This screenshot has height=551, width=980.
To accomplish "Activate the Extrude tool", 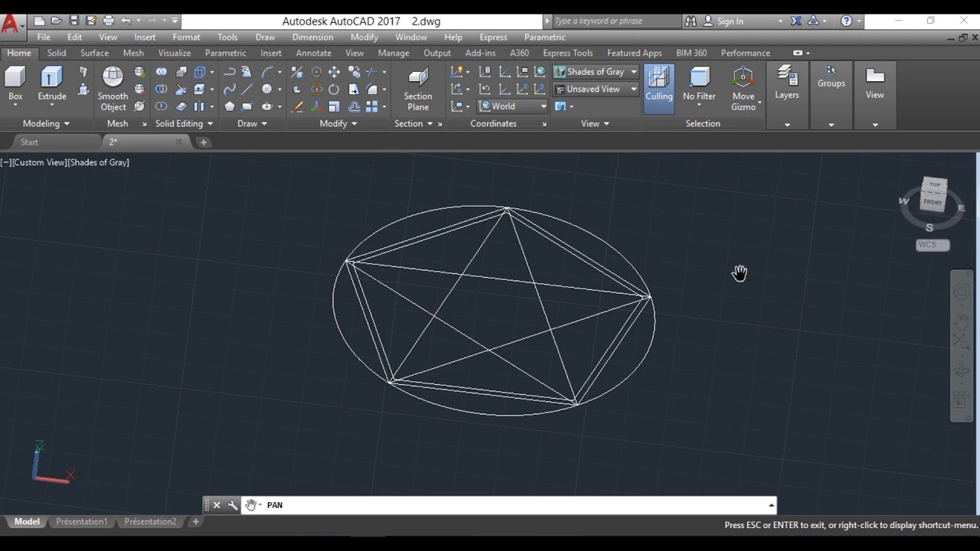I will click(52, 83).
